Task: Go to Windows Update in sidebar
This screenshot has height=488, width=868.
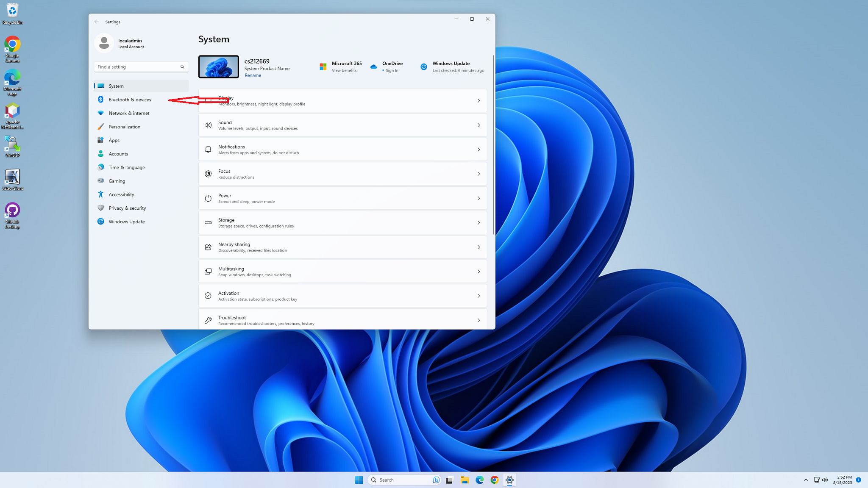Action: [126, 222]
